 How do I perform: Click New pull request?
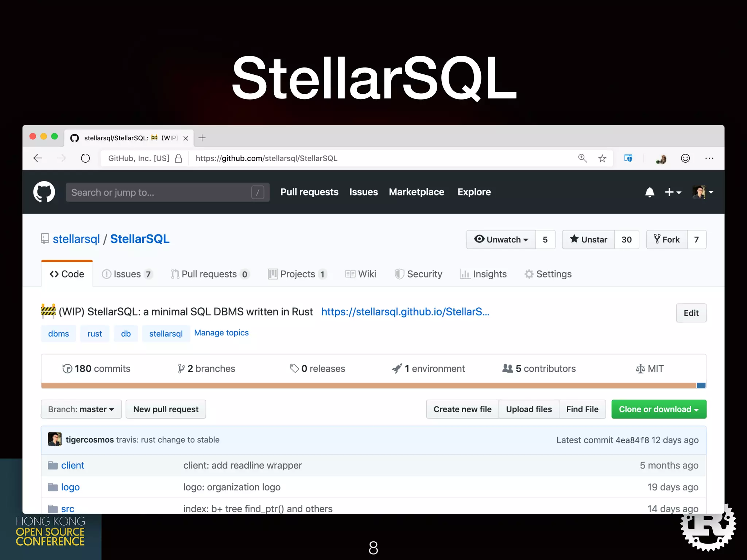click(166, 409)
